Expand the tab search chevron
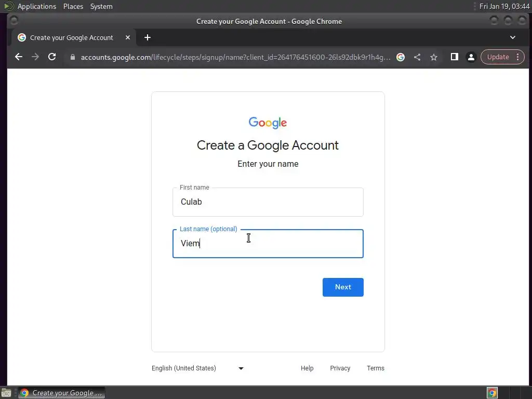The width and height of the screenshot is (532, 399). point(513,37)
